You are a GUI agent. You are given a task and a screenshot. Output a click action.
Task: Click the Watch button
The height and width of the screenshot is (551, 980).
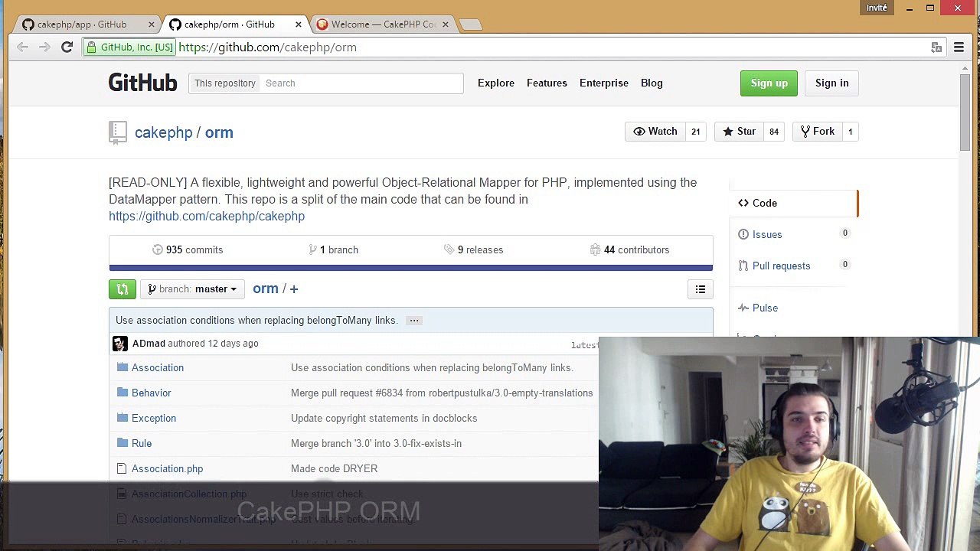point(655,132)
